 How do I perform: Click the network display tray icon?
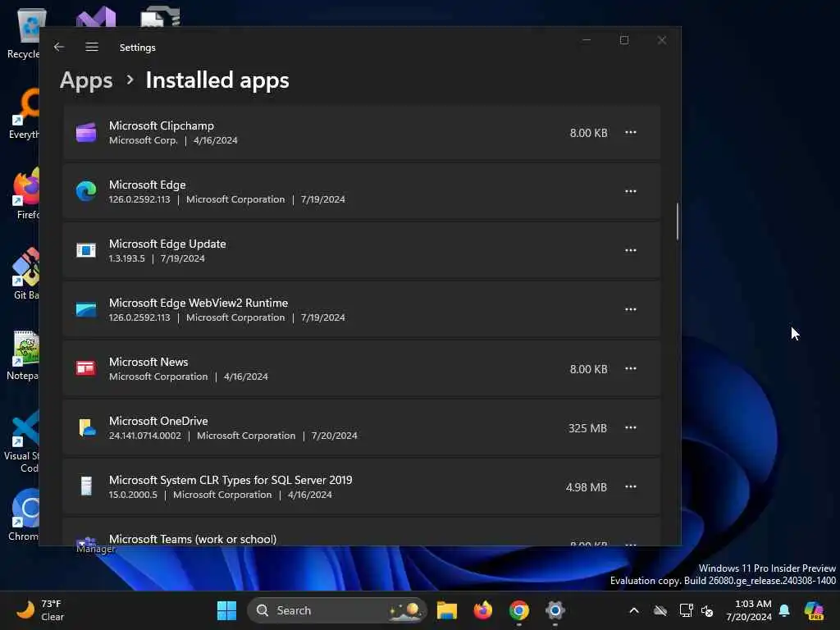(686, 610)
